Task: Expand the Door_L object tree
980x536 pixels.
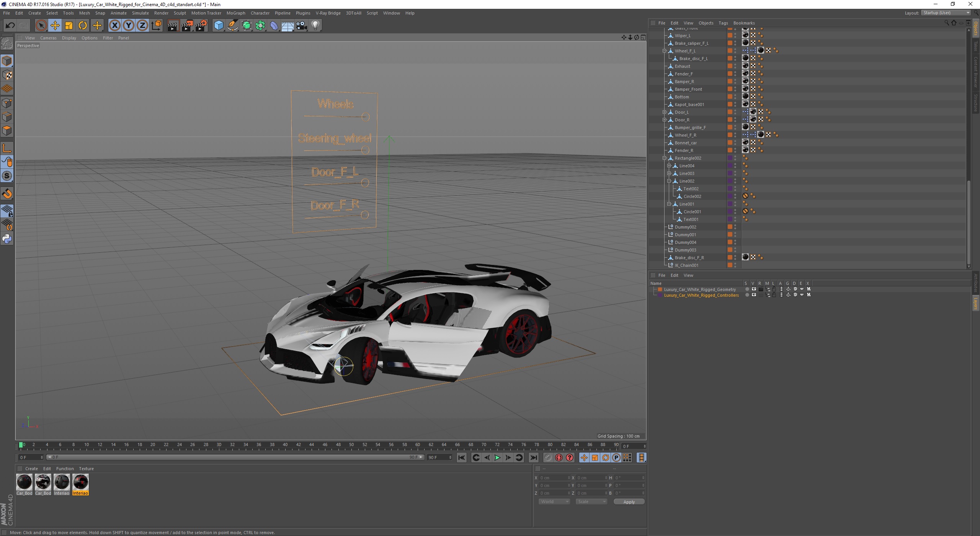Action: (665, 112)
